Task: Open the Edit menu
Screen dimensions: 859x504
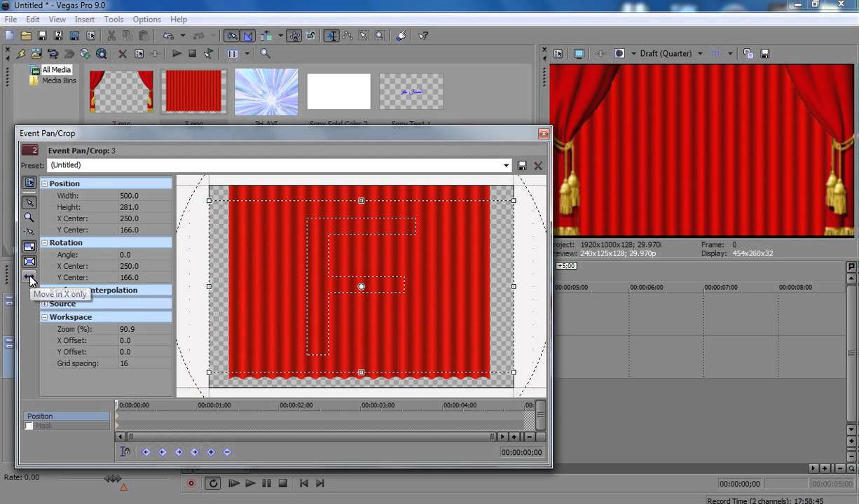Action: (33, 20)
